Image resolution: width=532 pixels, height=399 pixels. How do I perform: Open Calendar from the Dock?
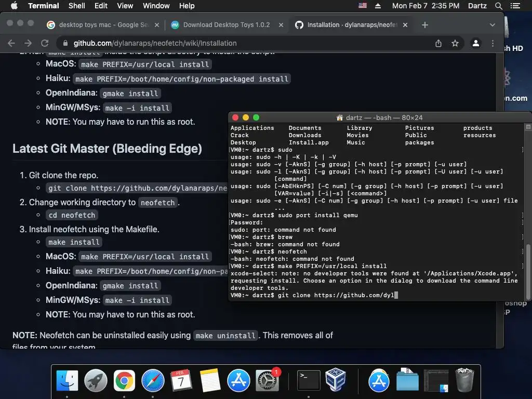tap(181, 380)
